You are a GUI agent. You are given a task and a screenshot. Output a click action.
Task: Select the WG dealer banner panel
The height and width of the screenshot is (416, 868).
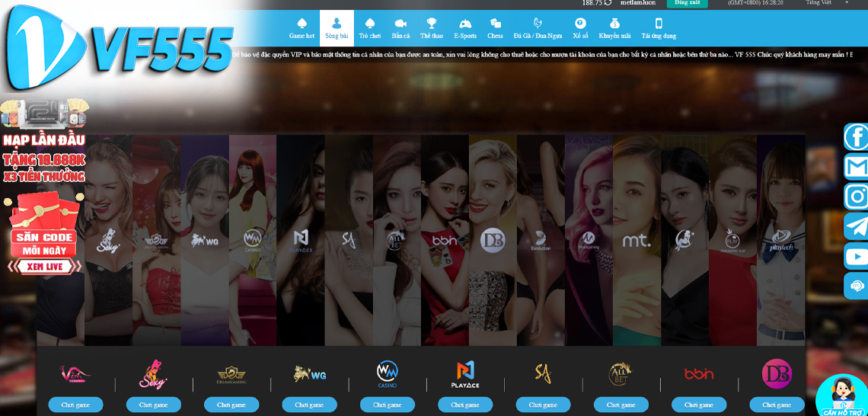pyautogui.click(x=204, y=241)
